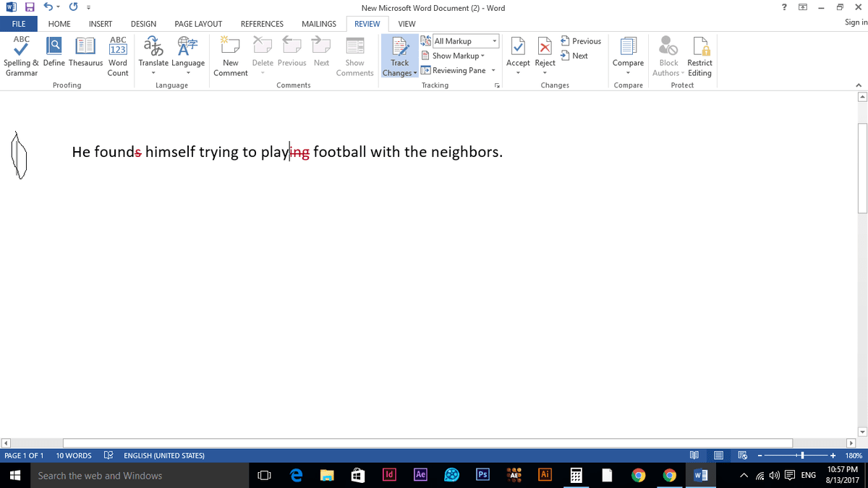Click the Word Count icon

coord(118,48)
